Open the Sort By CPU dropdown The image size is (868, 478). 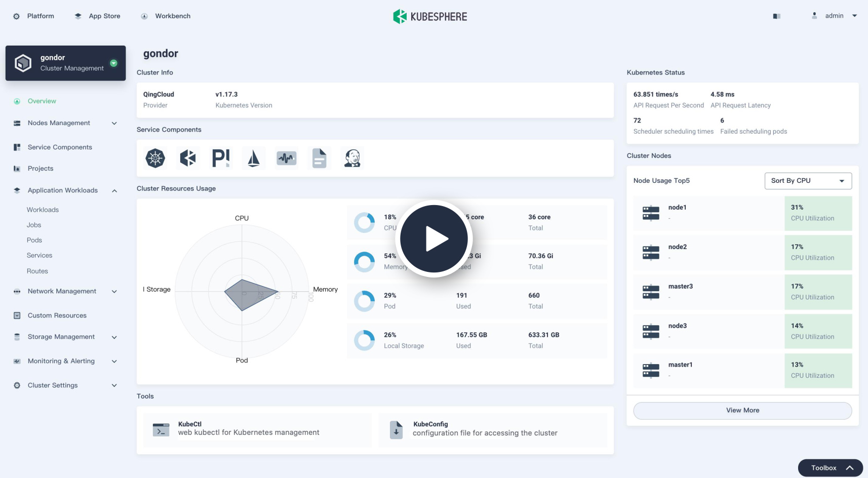[808, 181]
